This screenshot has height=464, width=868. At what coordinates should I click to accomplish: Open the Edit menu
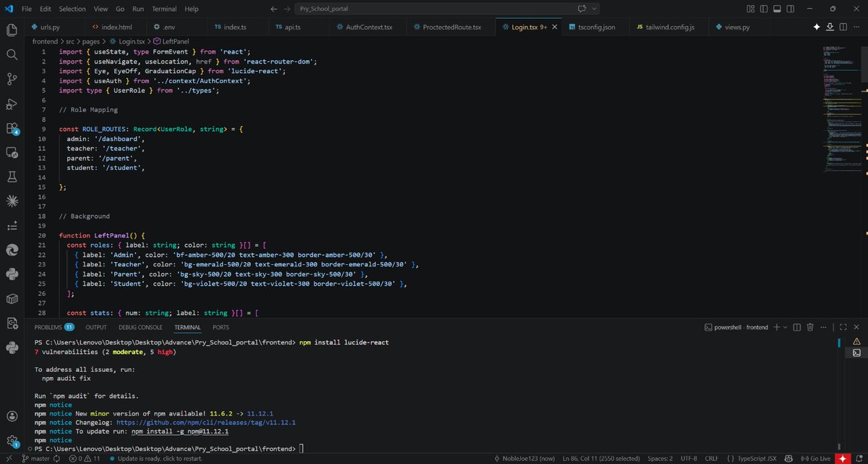[x=46, y=9]
